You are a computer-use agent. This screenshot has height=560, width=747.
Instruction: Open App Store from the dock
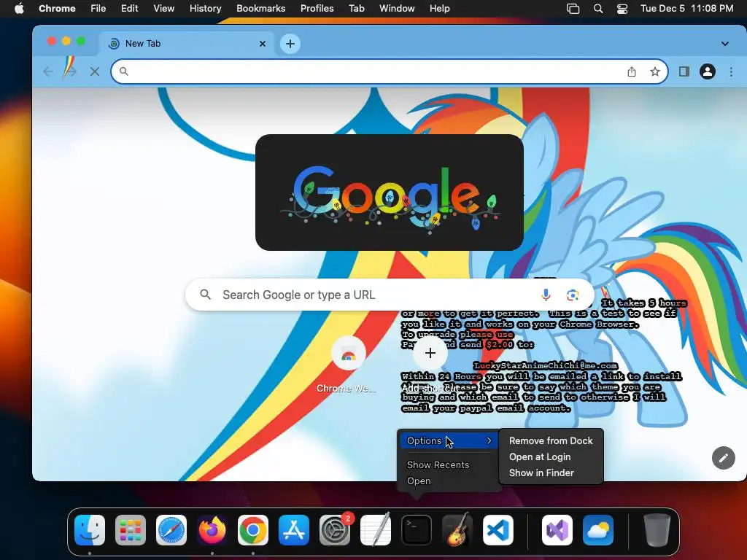pyautogui.click(x=294, y=530)
